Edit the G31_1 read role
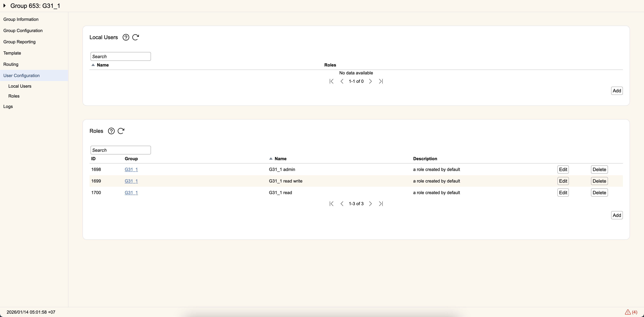 point(563,193)
